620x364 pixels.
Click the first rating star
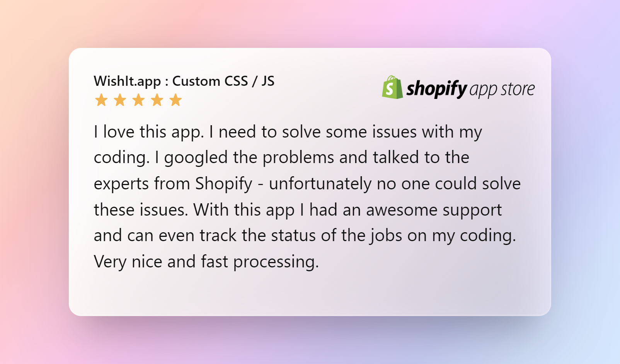pyautogui.click(x=101, y=100)
